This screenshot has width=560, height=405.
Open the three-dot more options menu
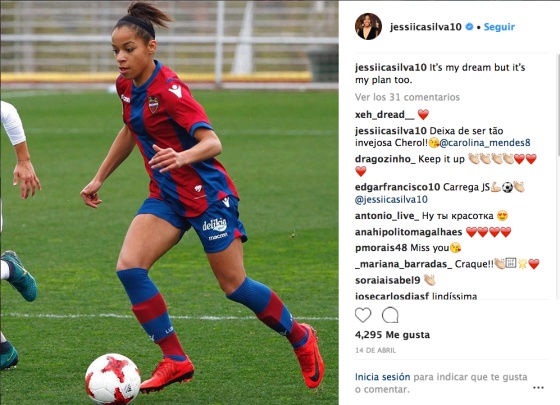(538, 388)
